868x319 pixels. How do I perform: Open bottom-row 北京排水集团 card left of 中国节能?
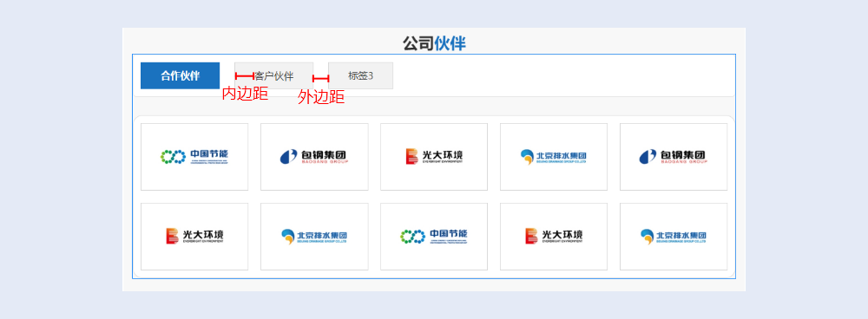pos(314,237)
